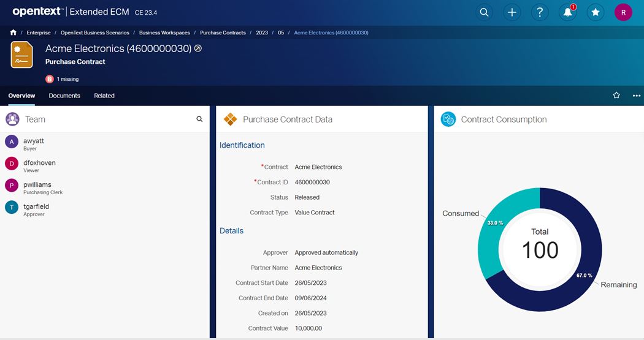Open the Favorites star icon in header
Screen dimensions: 644x340
[x=595, y=12]
